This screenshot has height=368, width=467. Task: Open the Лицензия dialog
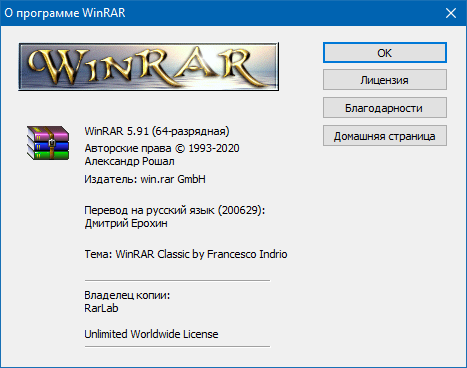tap(385, 80)
